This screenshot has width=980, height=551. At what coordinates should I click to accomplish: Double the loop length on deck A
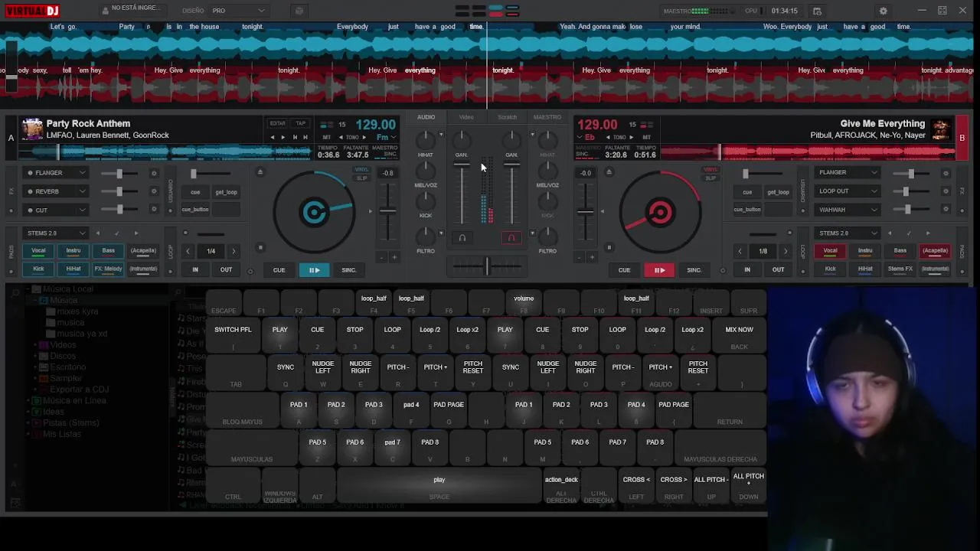(234, 251)
